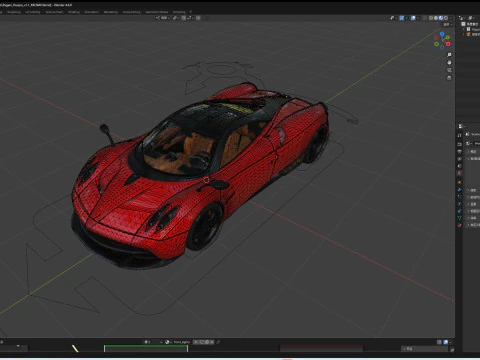This screenshot has width=480, height=360.
Task: Click the zoom magnifier viewport button
Action: tap(449, 55)
